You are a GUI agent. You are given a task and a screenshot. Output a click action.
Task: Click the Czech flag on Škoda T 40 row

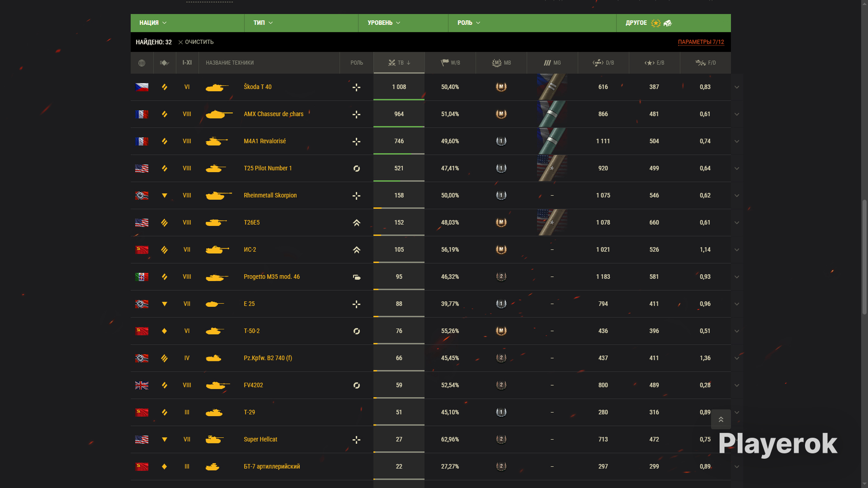pos(142,87)
